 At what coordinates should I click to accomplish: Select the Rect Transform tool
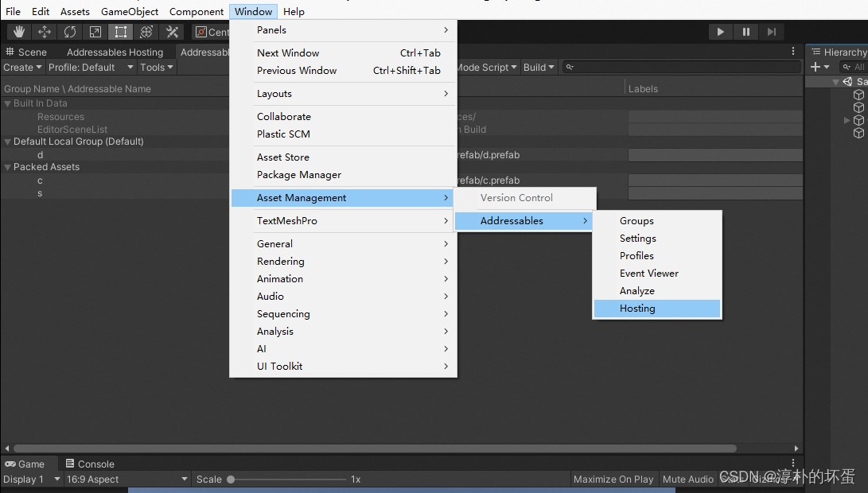(x=121, y=32)
